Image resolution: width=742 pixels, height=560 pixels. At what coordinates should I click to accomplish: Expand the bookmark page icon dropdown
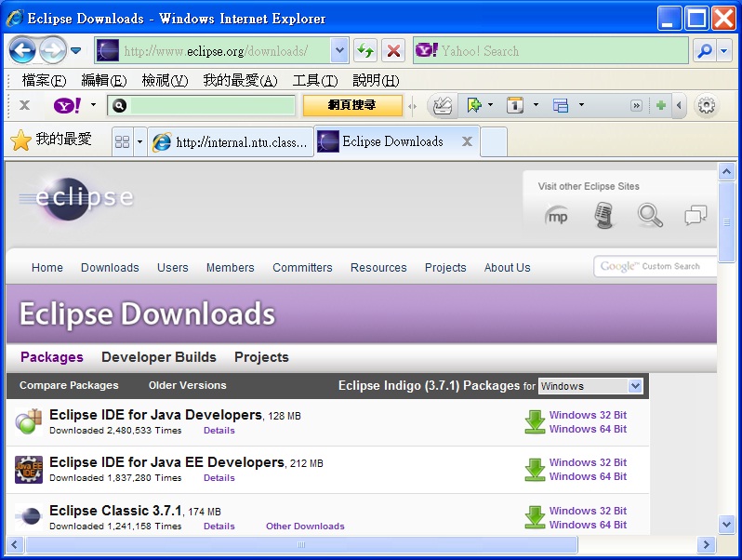491,105
